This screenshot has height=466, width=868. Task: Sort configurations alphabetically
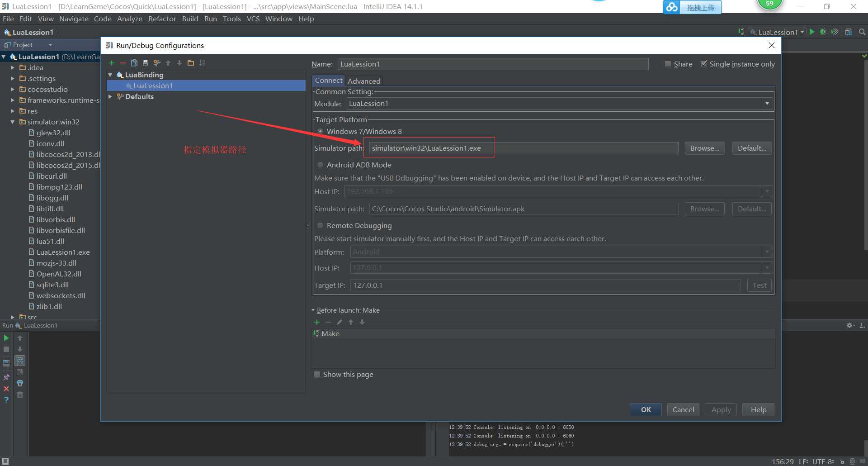[202, 63]
